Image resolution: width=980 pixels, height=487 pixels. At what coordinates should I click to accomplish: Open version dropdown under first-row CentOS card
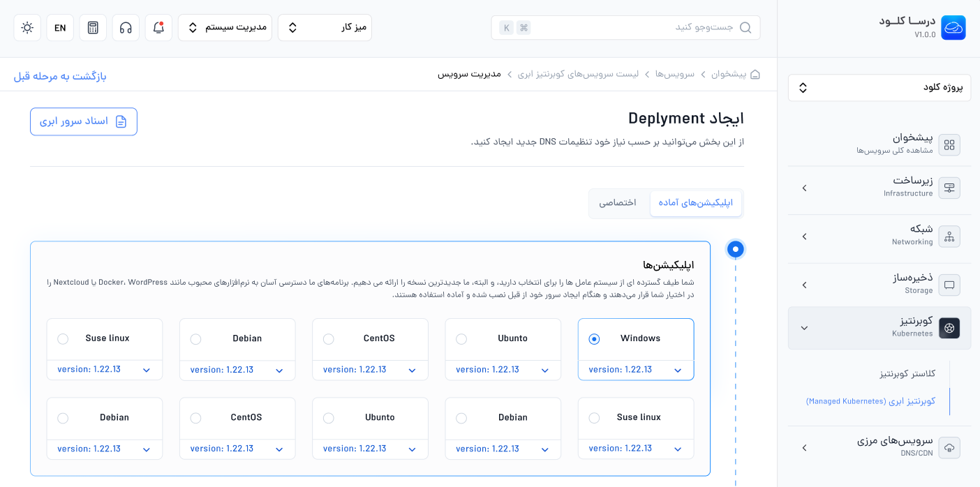pyautogui.click(x=370, y=370)
